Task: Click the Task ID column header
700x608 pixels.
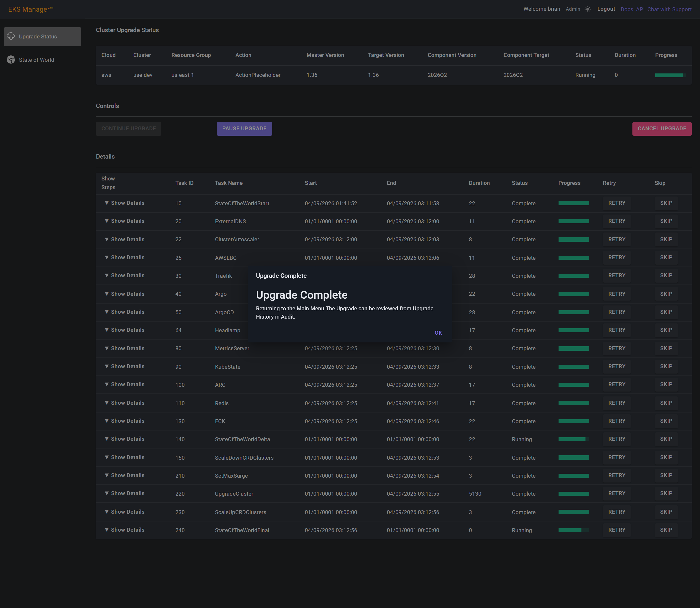Action: 184,183
